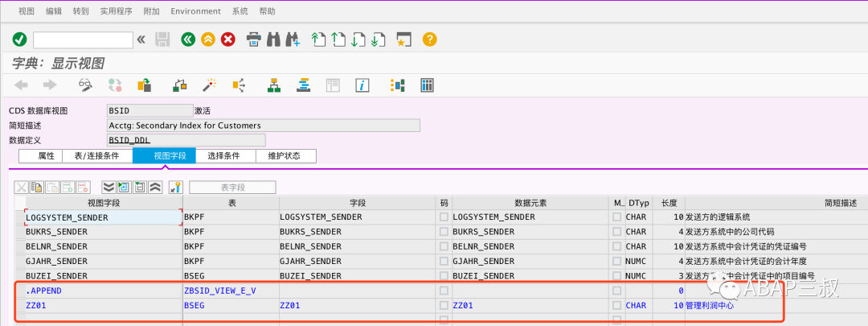
Task: Open the 转到 menu
Action: [81, 11]
